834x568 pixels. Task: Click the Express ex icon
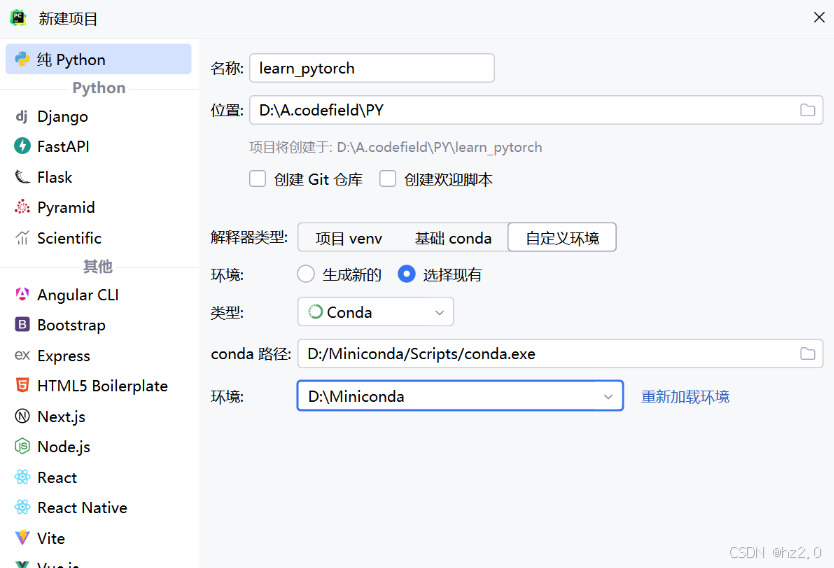coord(22,355)
